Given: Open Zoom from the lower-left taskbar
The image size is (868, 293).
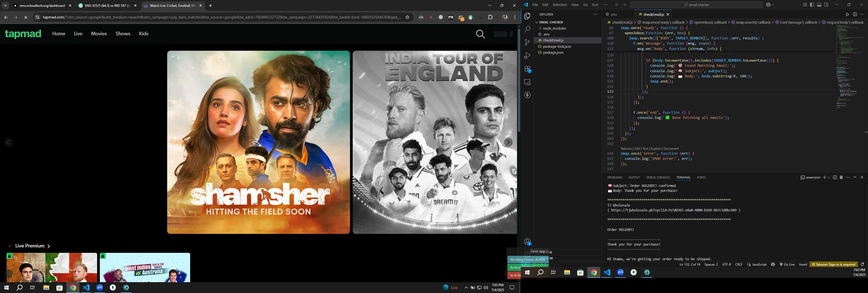Looking at the screenshot, I should (x=99, y=288).
